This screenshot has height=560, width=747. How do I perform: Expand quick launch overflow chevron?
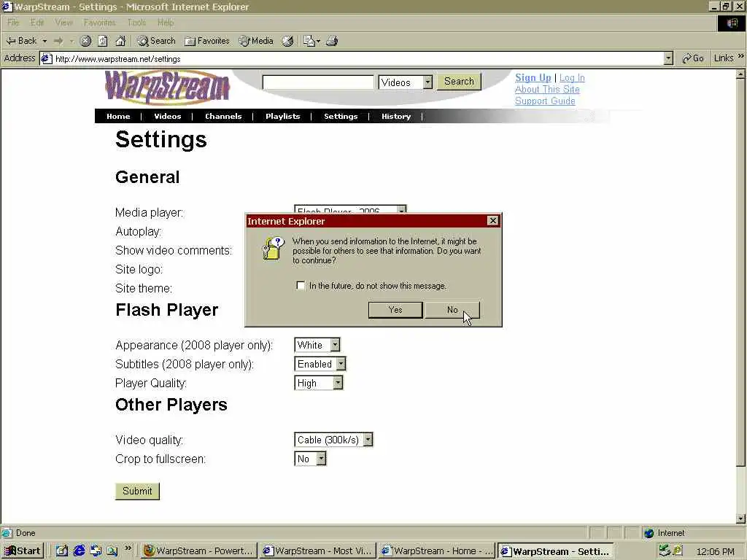click(128, 548)
